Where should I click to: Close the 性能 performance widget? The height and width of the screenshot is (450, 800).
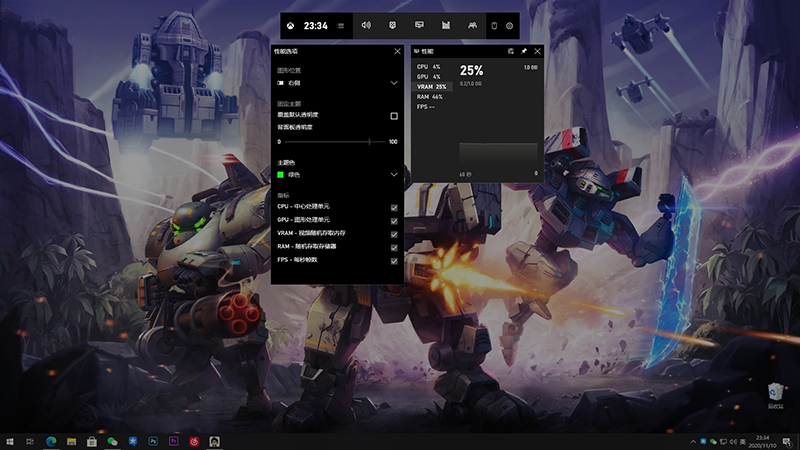[537, 51]
